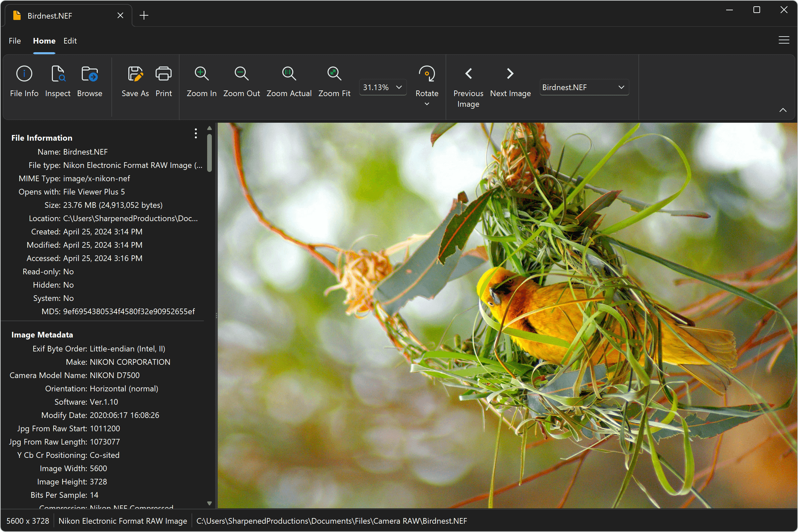Switch to the Edit menu tab

point(70,41)
